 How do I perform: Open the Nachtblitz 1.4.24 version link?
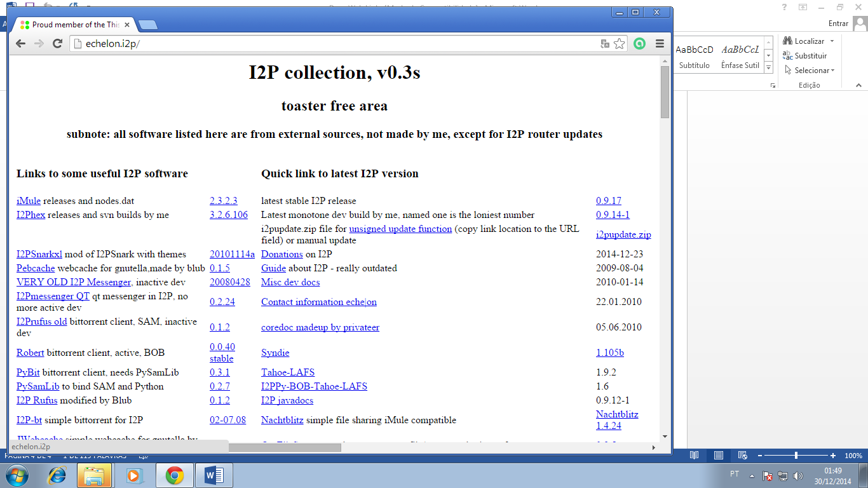tap(617, 420)
